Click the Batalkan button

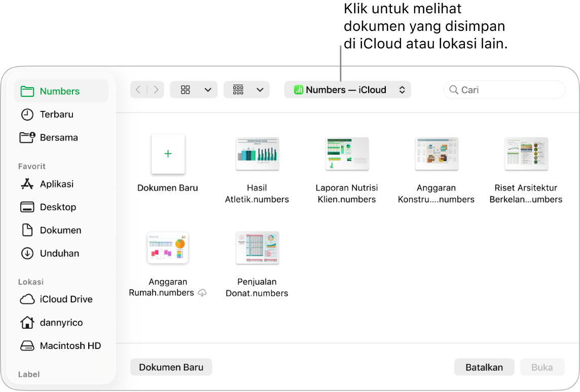pyautogui.click(x=484, y=367)
